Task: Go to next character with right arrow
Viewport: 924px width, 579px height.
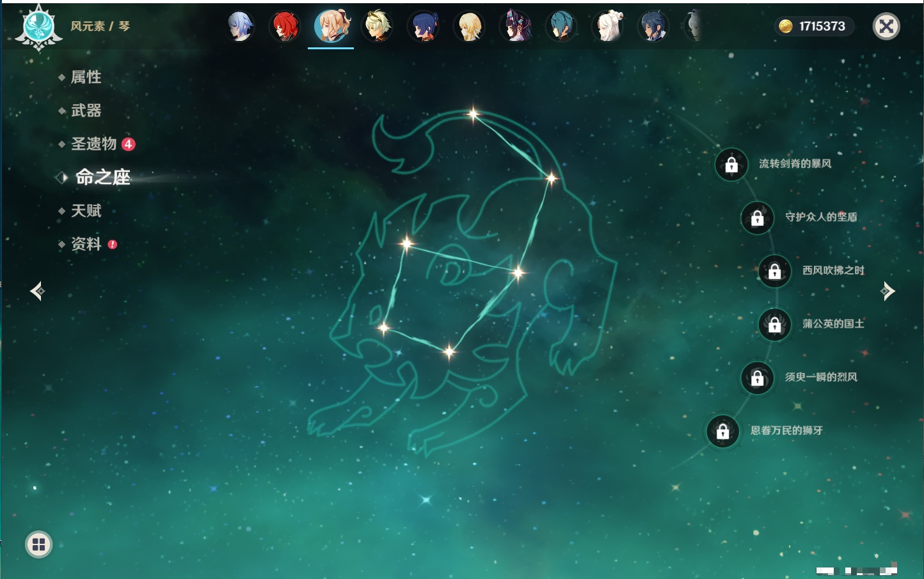Action: [887, 291]
